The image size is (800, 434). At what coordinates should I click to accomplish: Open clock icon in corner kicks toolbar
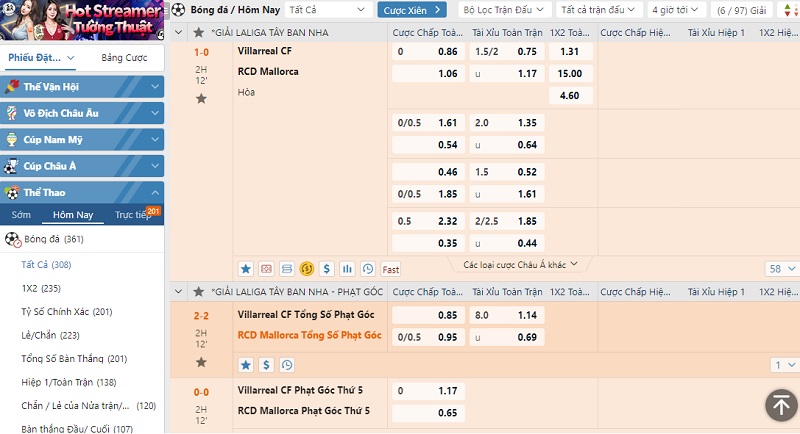coord(287,365)
